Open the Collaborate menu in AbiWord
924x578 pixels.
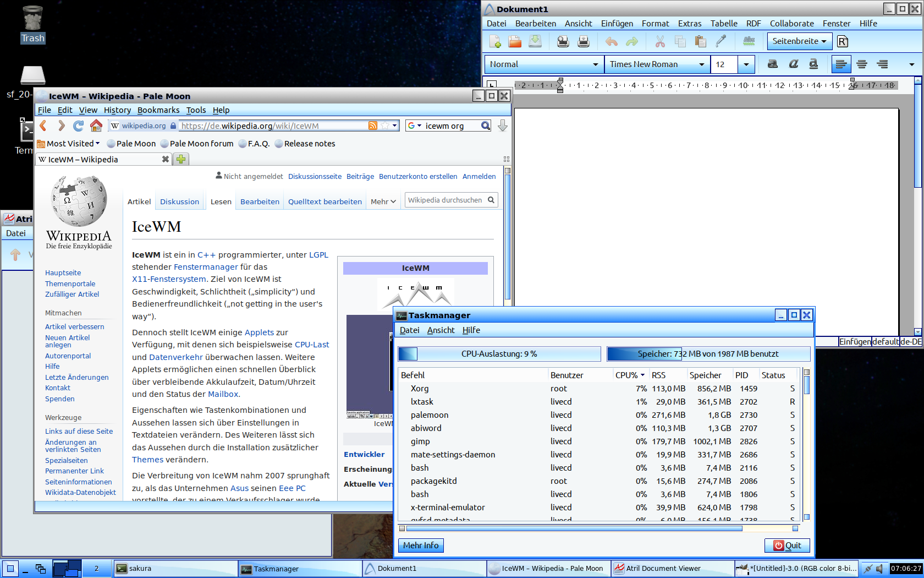[791, 24]
